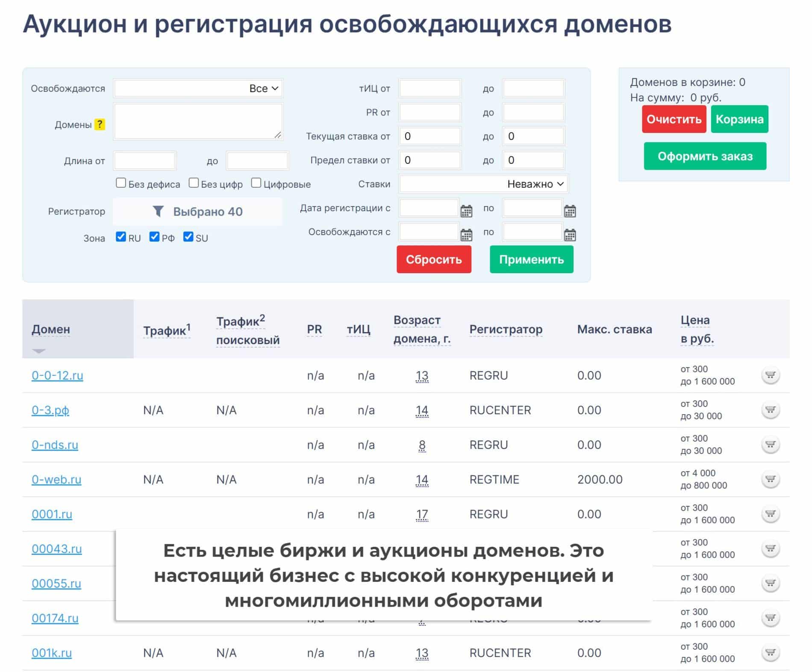Image resolution: width=812 pixels, height=672 pixels.
Task: Enable the 'Без дефиса' checkbox
Action: coord(121,183)
